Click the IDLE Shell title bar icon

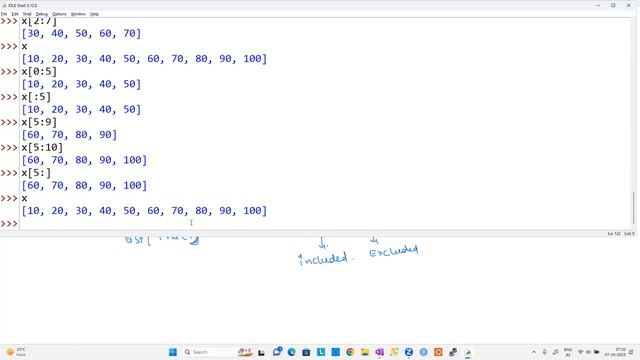coord(4,5)
